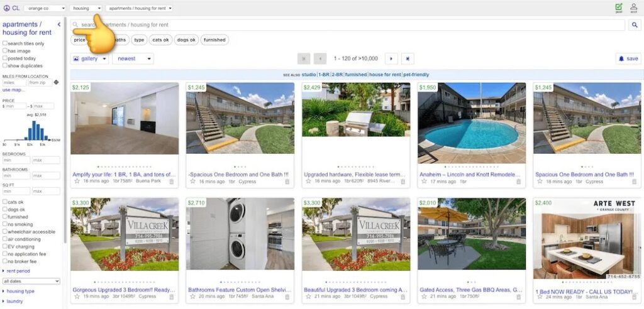Toggle posted today checkbox

(x=5, y=58)
